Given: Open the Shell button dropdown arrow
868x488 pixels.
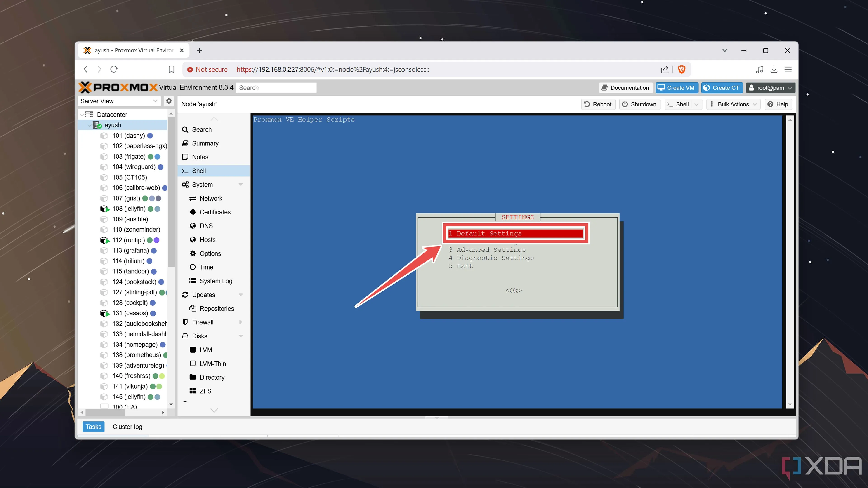Looking at the screenshot, I should pyautogui.click(x=696, y=104).
